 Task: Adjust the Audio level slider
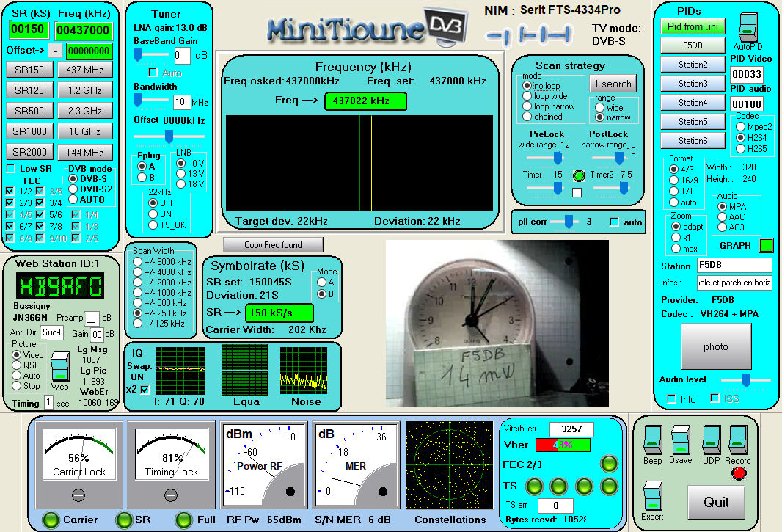point(746,379)
